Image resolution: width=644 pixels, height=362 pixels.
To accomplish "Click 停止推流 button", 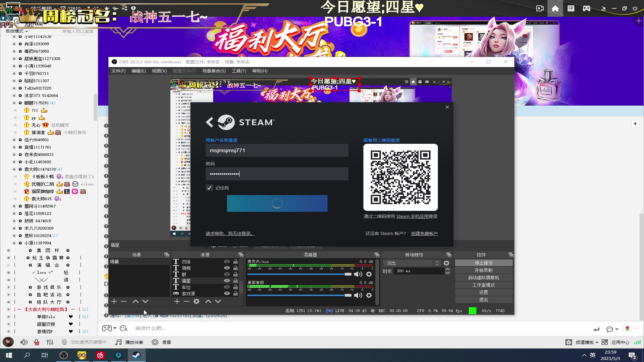I will (484, 263).
